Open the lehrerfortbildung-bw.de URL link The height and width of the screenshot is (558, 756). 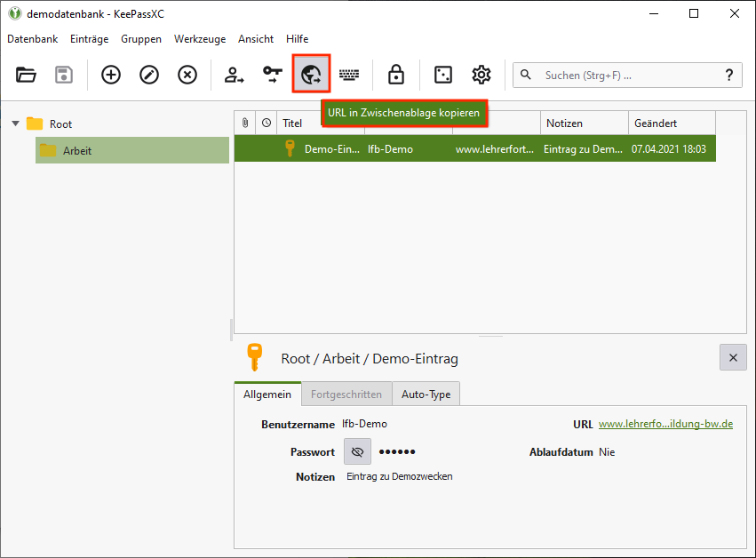665,424
